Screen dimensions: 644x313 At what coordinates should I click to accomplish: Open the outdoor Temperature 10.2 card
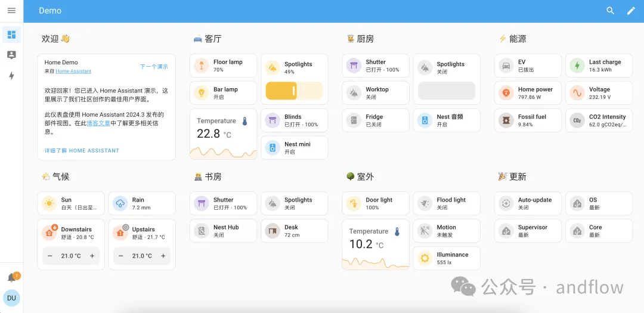(x=376, y=244)
